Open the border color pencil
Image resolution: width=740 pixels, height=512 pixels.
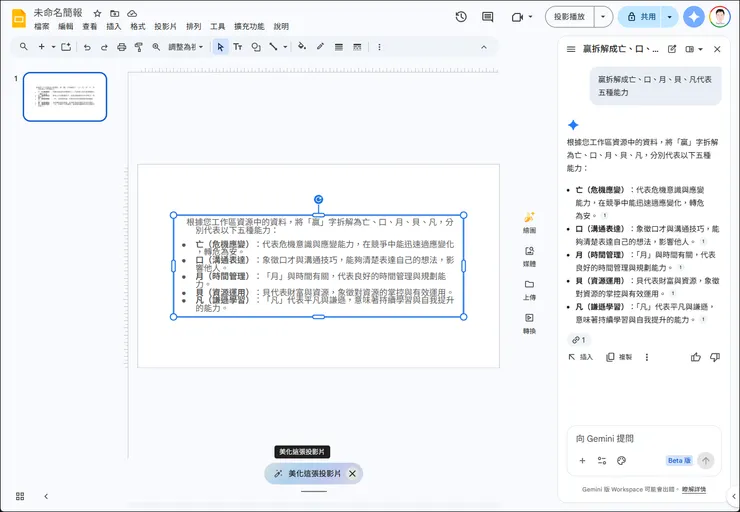click(320, 47)
